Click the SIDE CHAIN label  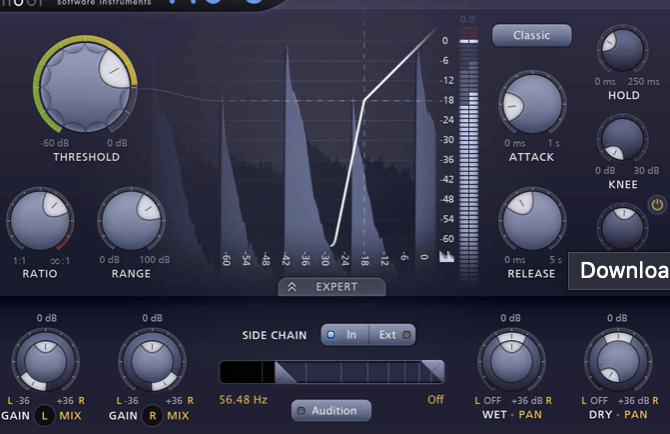(274, 335)
